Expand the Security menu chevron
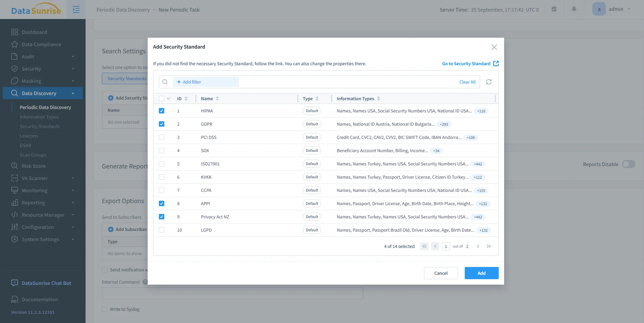Screen dimensions: 644x323 coord(72,69)
